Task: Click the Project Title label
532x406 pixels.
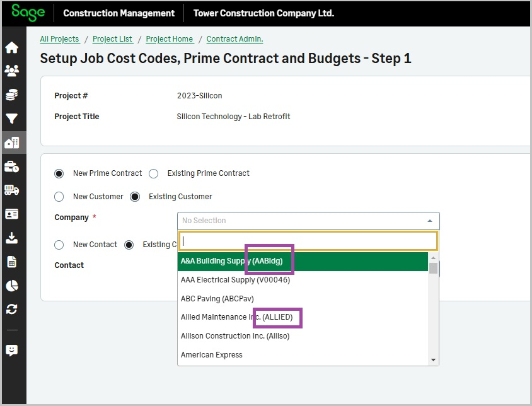Action: (x=77, y=117)
